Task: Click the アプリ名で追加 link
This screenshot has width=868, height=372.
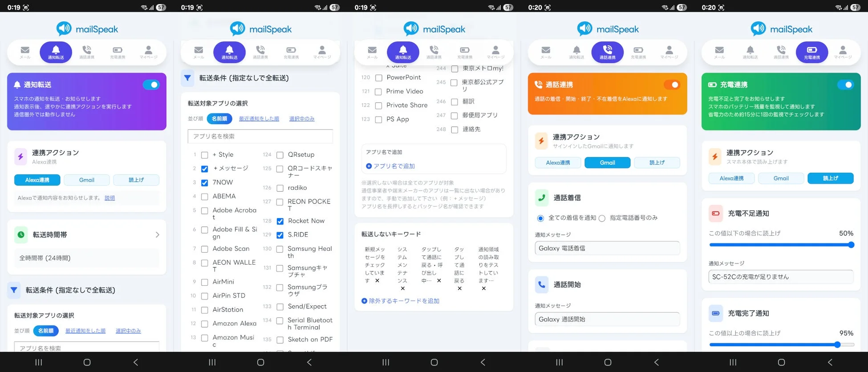Action: point(394,166)
